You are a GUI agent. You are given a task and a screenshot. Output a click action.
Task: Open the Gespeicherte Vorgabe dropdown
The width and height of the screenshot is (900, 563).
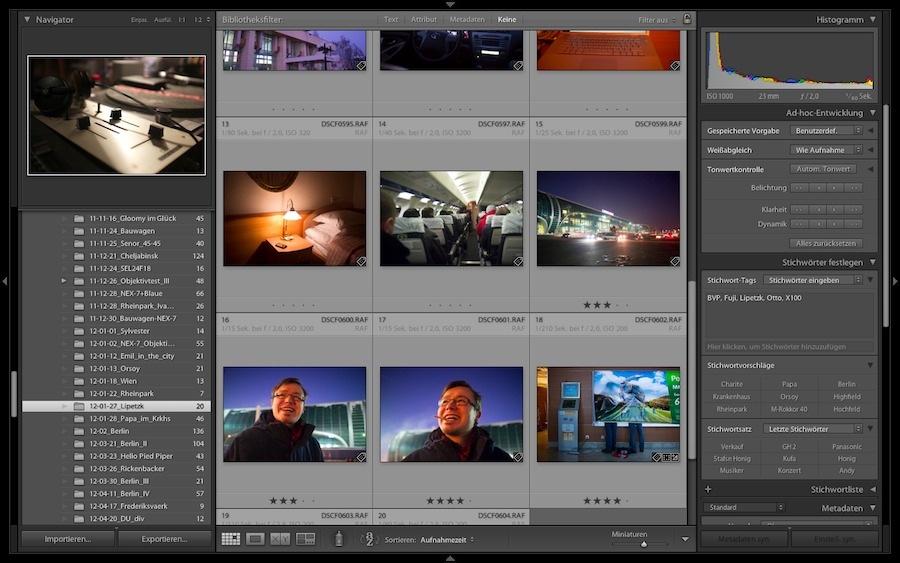[827, 131]
